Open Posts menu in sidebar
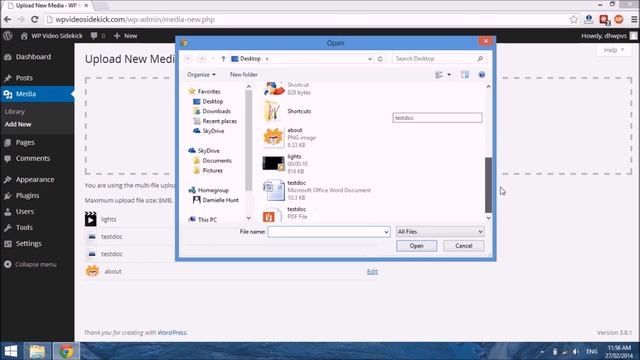640x360 pixels. point(24,78)
